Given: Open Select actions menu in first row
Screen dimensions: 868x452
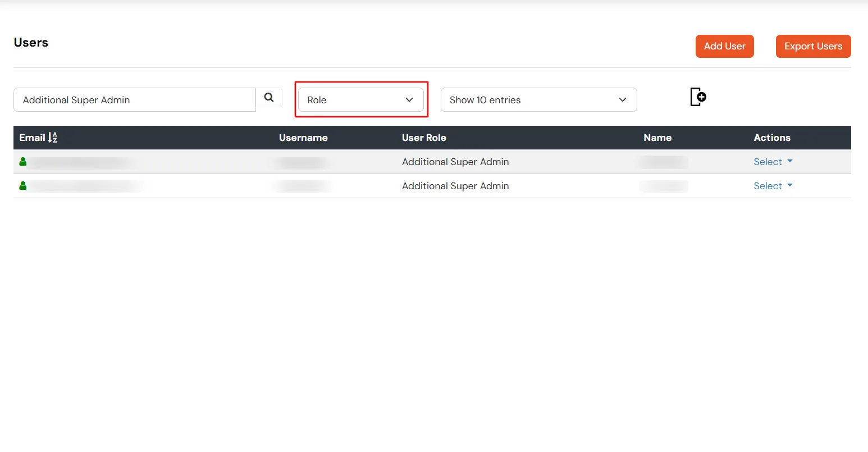Looking at the screenshot, I should (773, 162).
